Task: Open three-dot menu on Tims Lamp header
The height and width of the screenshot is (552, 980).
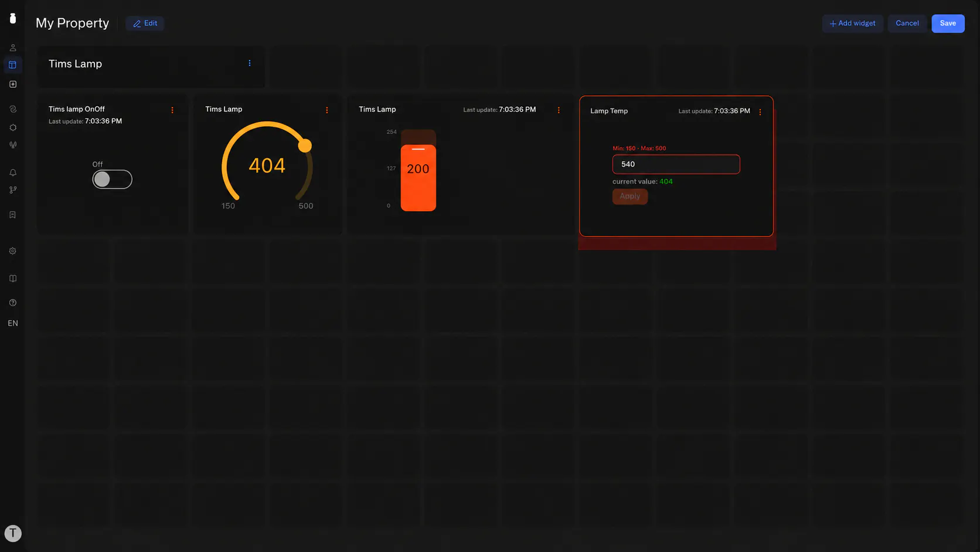Action: 250,63
